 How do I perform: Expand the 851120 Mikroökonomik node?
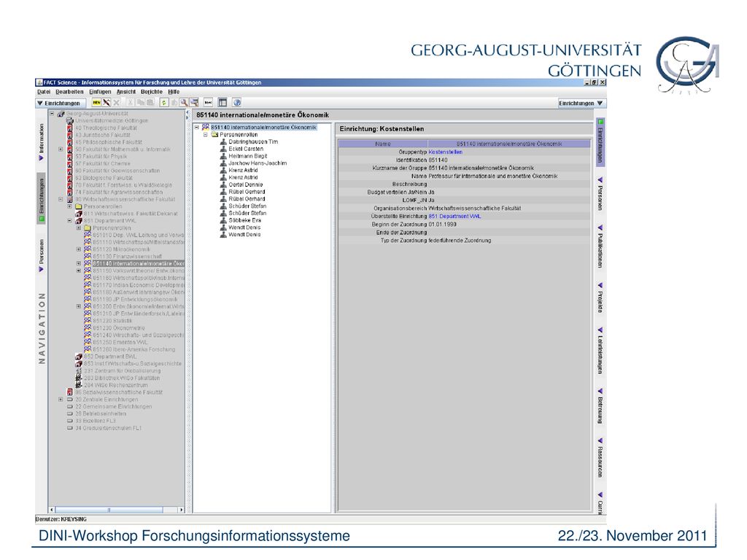(x=79, y=249)
